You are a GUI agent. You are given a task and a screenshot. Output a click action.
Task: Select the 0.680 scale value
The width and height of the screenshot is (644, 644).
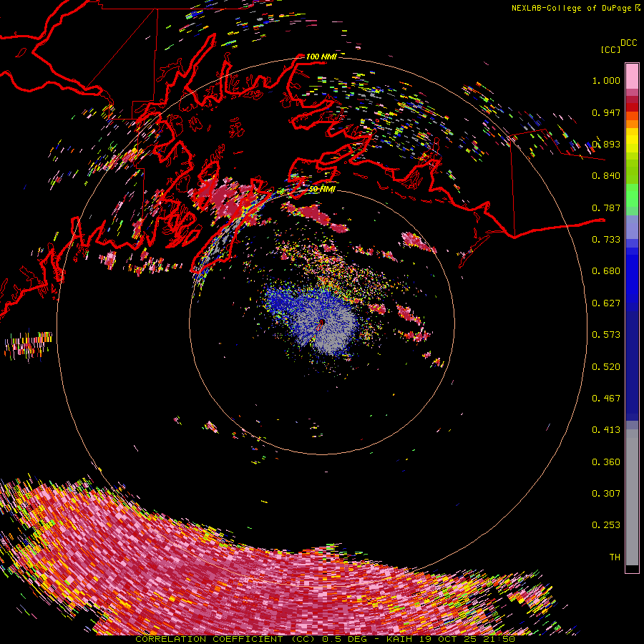pyautogui.click(x=606, y=271)
